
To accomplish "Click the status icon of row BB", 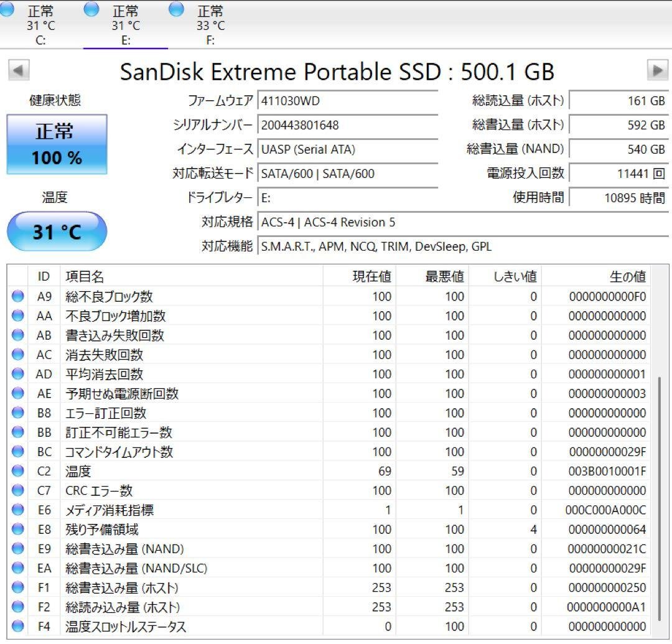I will pos(17,432).
